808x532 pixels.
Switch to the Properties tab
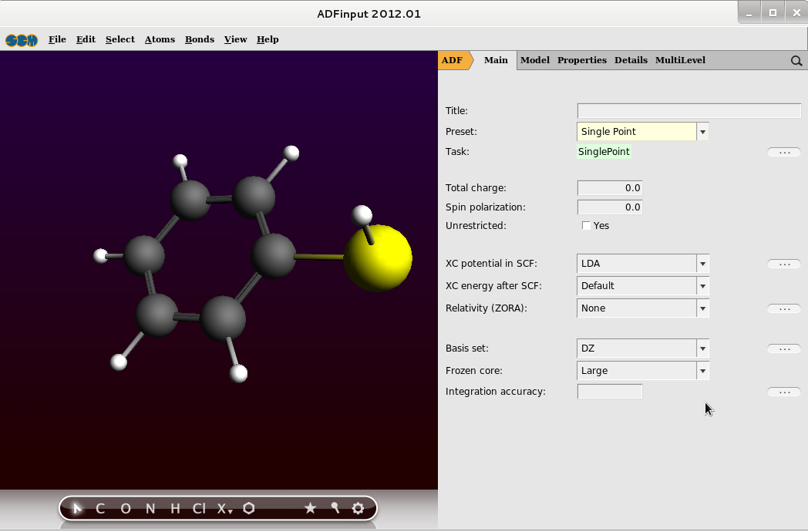pos(581,60)
